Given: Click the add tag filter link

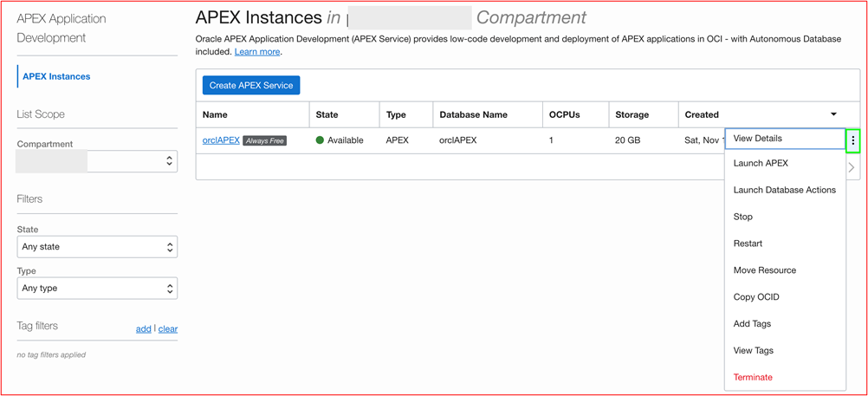Looking at the screenshot, I should [144, 329].
